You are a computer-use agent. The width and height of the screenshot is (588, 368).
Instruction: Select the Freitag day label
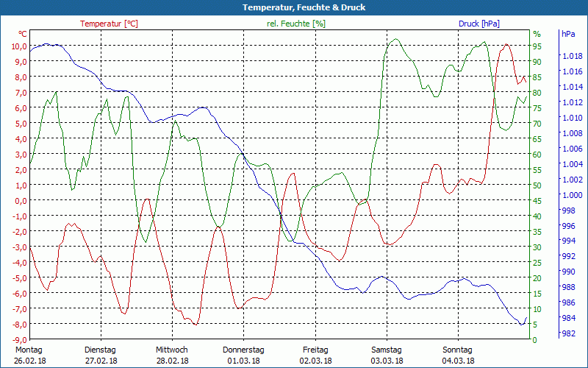point(315,350)
